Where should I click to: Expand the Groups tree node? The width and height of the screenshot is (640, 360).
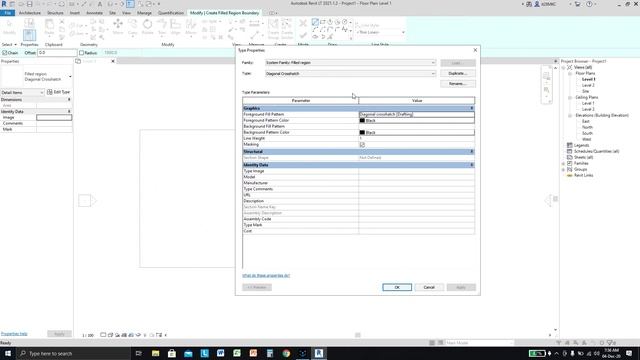coord(564,169)
